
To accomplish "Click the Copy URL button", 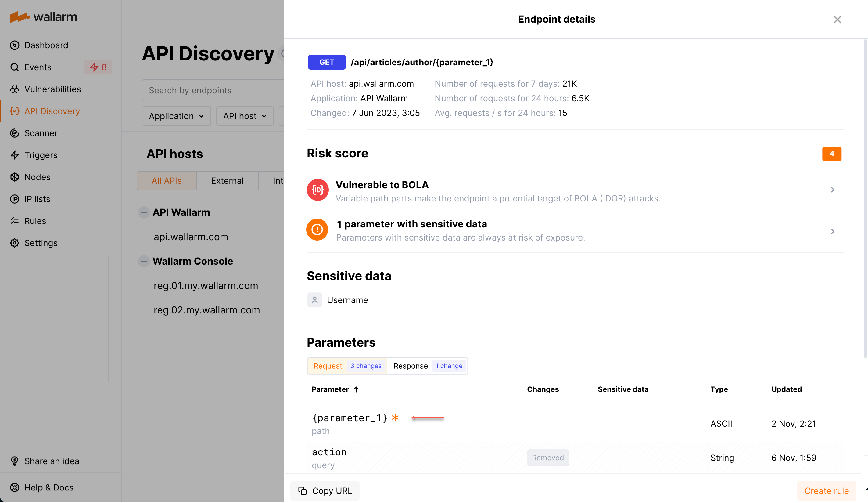I will coord(325,491).
